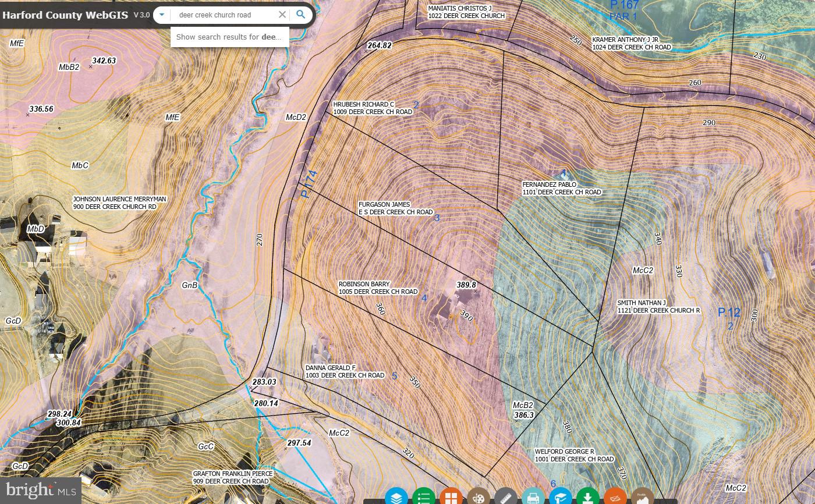Click the Bright MLS logo
815x504 pixels.
pyautogui.click(x=39, y=491)
